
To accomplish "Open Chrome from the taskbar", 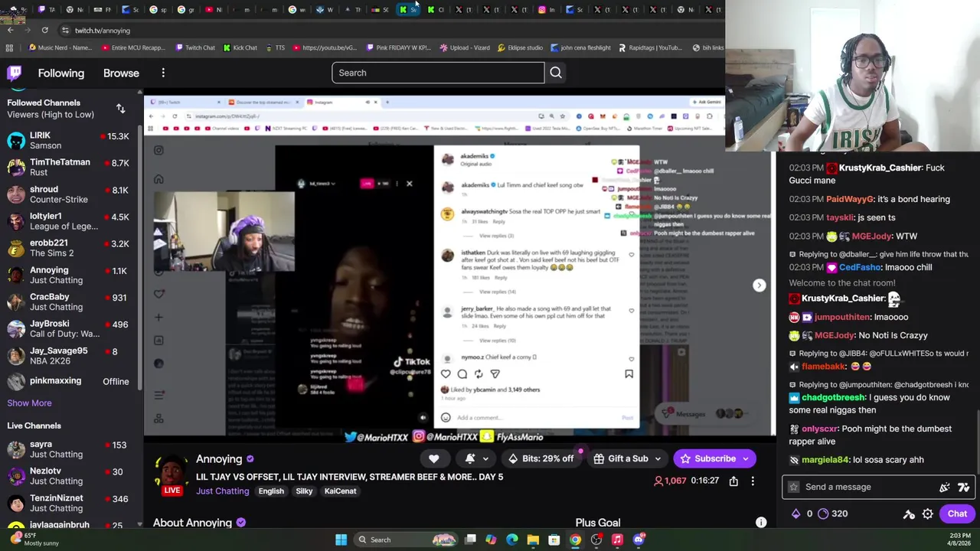I will [575, 540].
